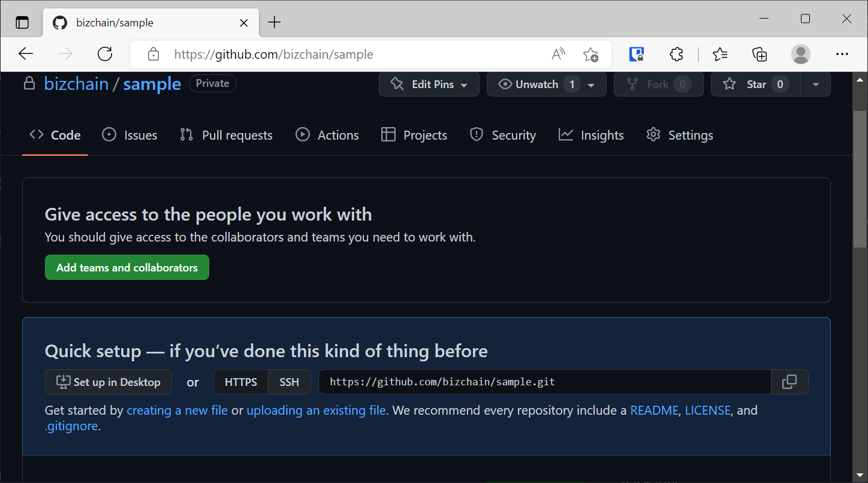Follow the creating a new file link
This screenshot has height=483, width=868.
177,410
